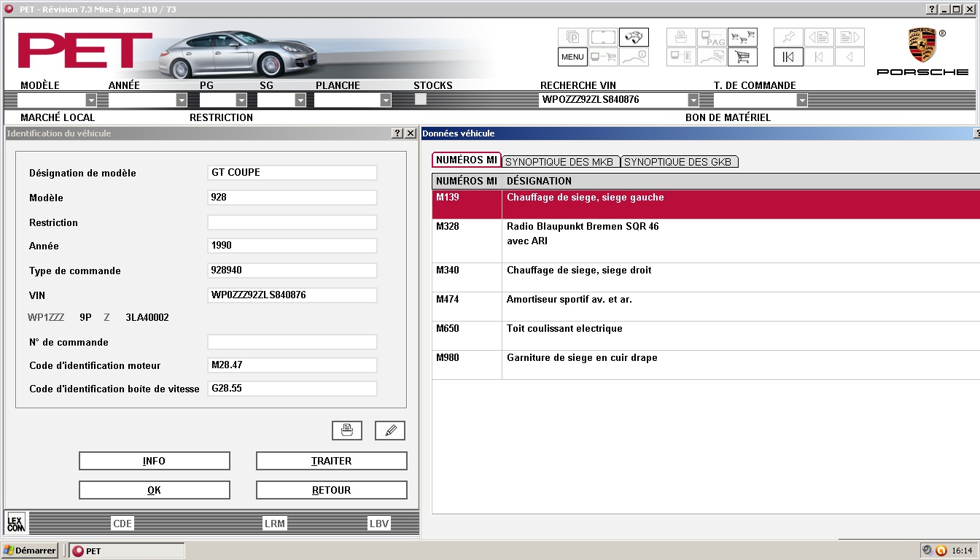Click the pencil edit icon
980x560 pixels.
pyautogui.click(x=390, y=430)
